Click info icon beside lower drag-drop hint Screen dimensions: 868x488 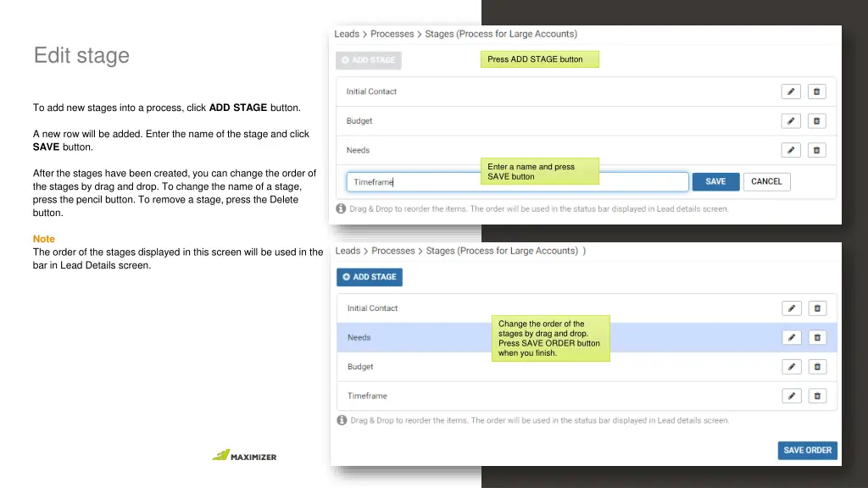[x=342, y=420]
